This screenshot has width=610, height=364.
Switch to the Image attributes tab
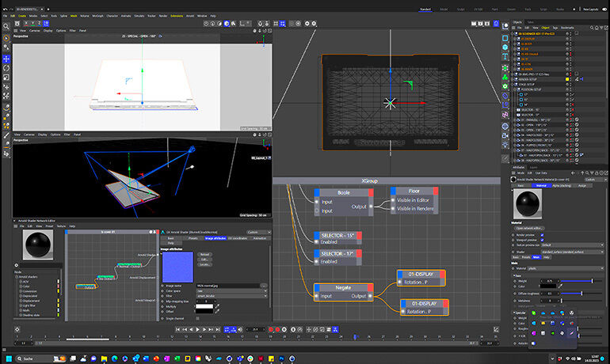[215, 237]
